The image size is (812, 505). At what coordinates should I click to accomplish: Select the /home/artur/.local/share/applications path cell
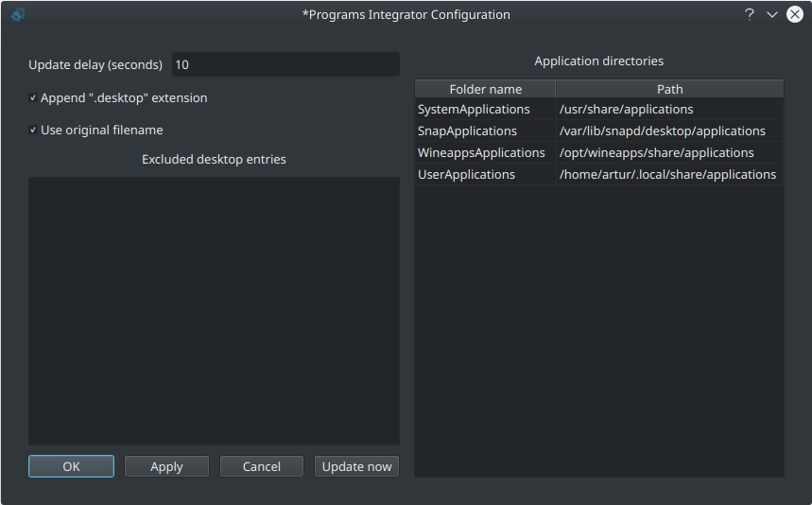click(x=669, y=175)
